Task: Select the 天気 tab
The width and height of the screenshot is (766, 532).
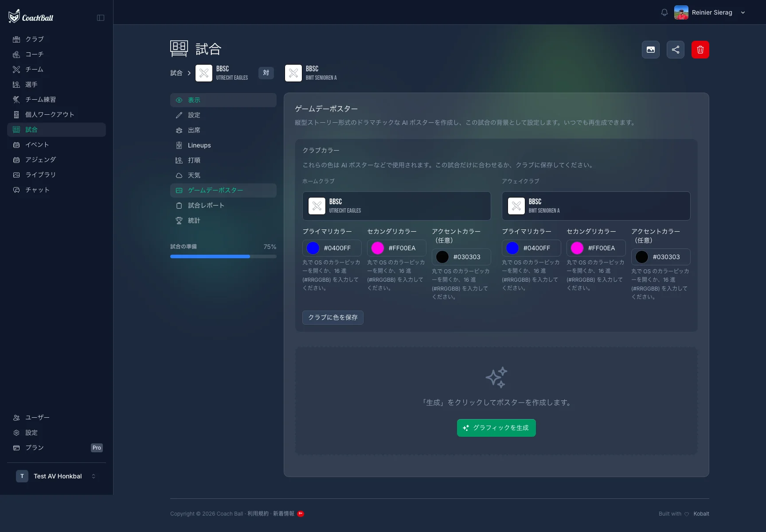Action: [223, 175]
